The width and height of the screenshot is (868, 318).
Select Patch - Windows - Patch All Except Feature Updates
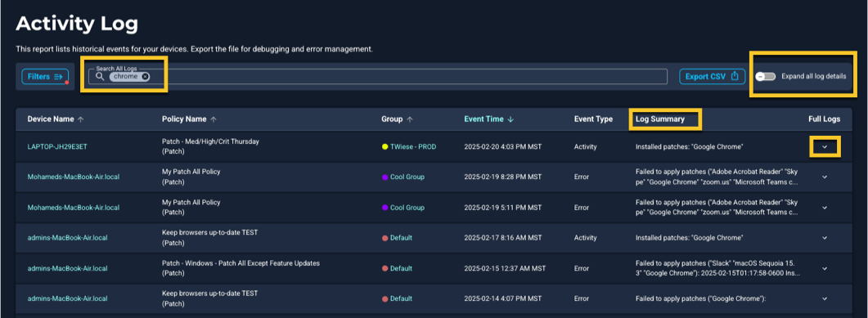pos(241,262)
